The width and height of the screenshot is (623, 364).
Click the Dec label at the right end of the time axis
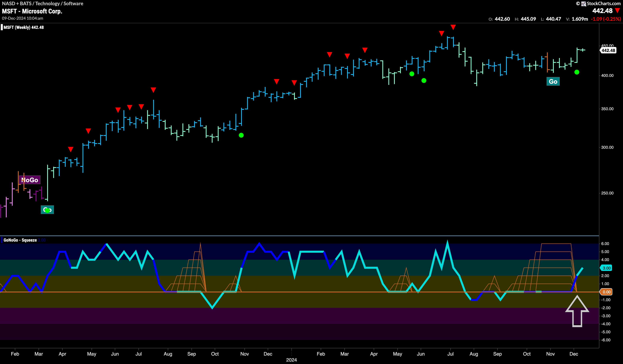click(574, 354)
